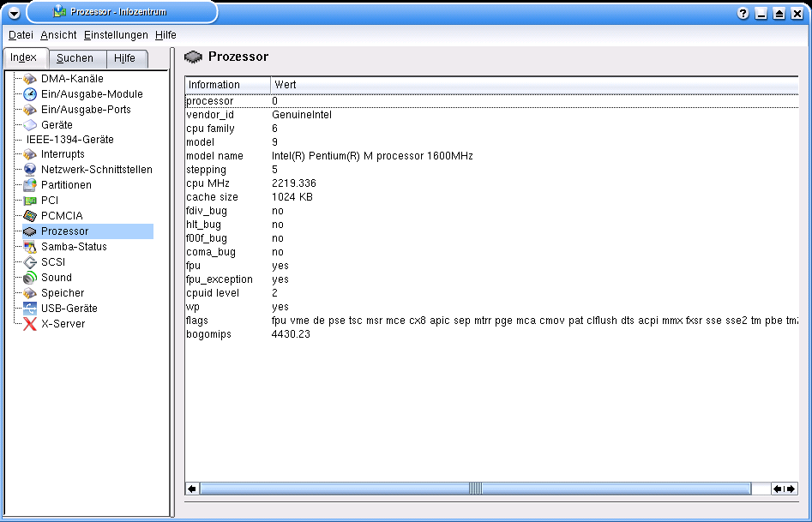Image resolution: width=812 pixels, height=522 pixels.
Task: Open the Einstellungen menu
Action: [x=116, y=35]
